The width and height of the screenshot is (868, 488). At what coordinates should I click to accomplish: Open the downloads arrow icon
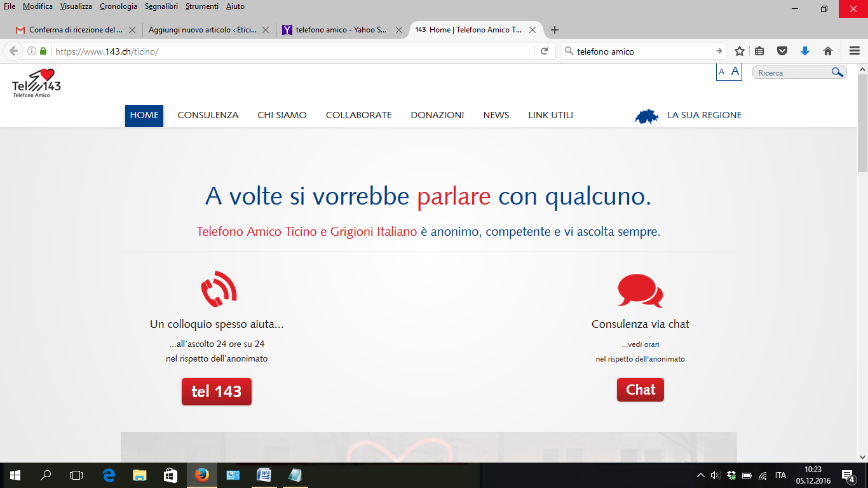click(x=805, y=51)
